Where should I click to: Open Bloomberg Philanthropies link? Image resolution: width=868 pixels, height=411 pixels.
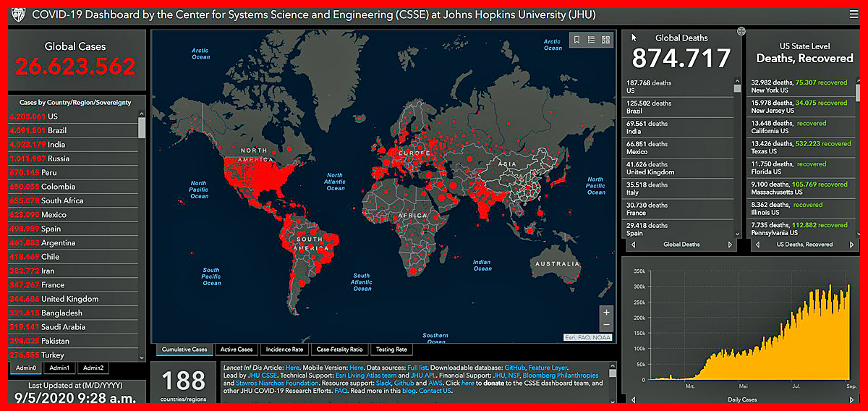pos(561,376)
